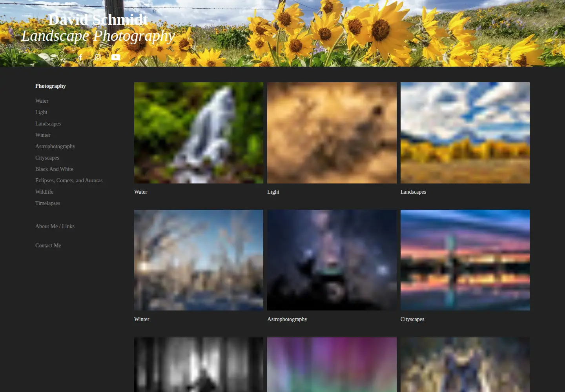Open Winter sidebar link
Image resolution: width=565 pixels, height=392 pixels.
(43, 135)
